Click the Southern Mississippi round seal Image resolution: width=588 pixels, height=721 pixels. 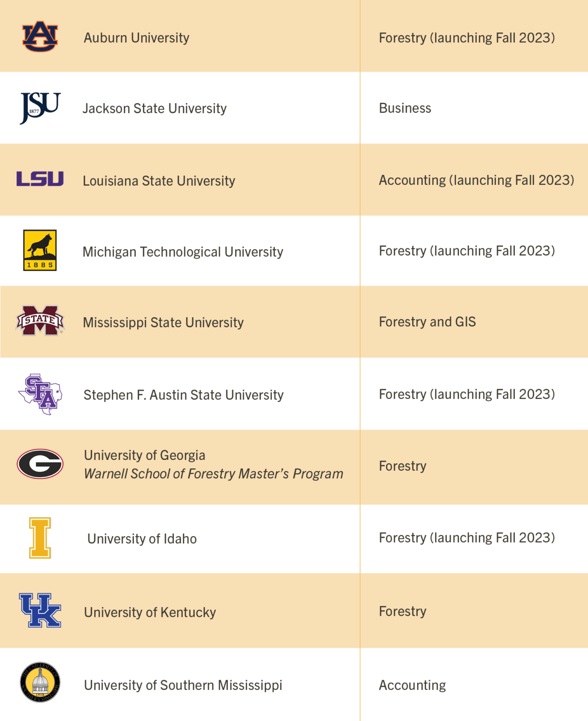(40, 683)
